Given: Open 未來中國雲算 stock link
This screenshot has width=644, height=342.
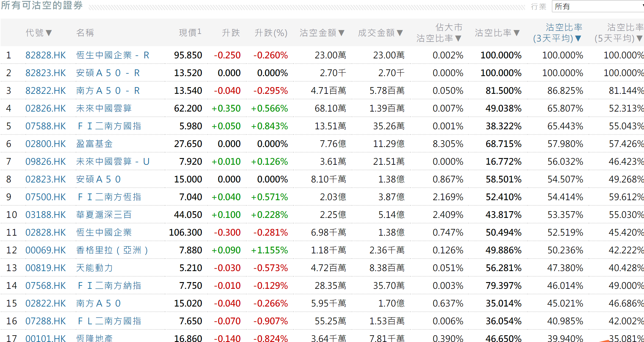Looking at the screenshot, I should click(x=104, y=108).
